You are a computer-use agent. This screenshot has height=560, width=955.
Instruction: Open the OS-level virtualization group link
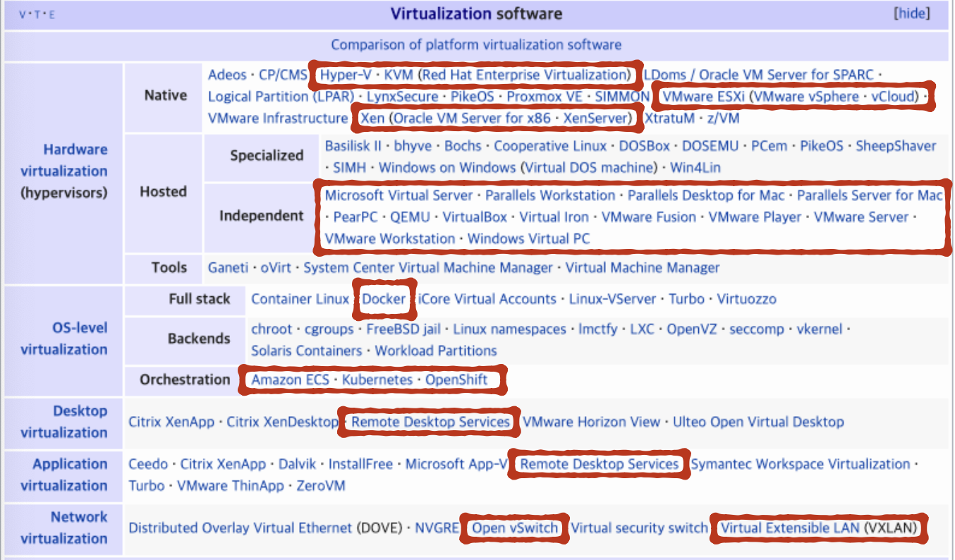[x=64, y=339]
